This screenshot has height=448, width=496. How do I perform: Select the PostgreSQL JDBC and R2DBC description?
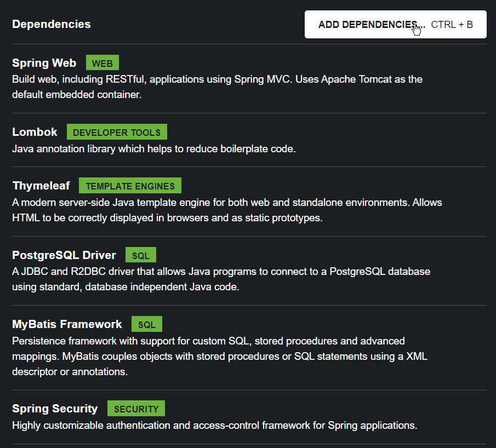coord(221,279)
